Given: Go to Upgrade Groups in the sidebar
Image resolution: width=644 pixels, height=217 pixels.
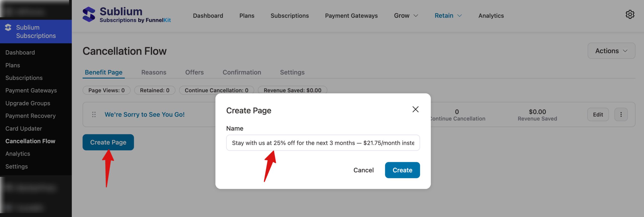Looking at the screenshot, I should point(28,103).
